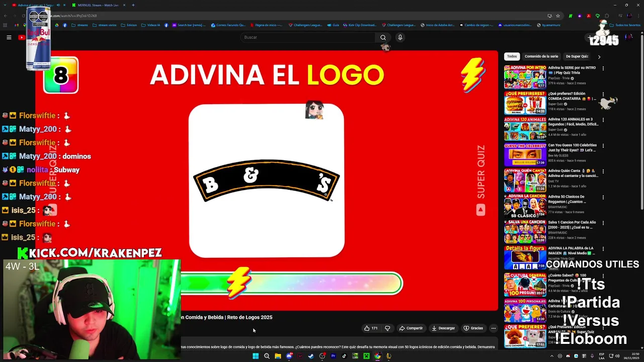Like the video showing 171 likes
Screen dimensions: 644x362
pos(371,328)
